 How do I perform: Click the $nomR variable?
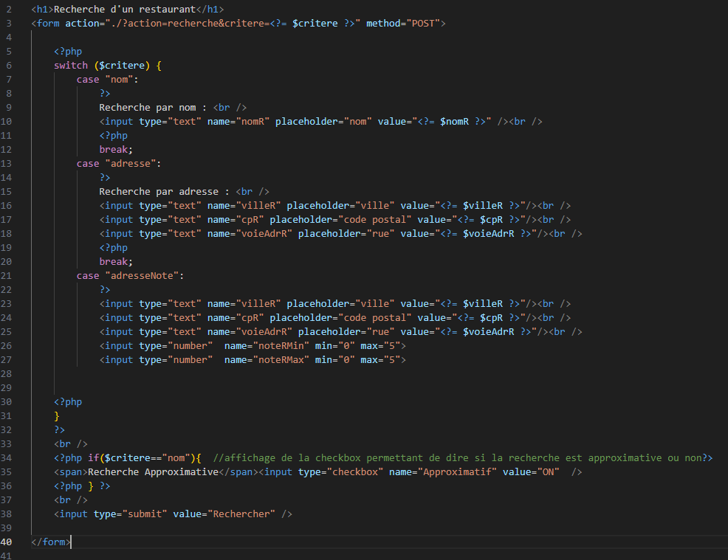pyautogui.click(x=454, y=122)
